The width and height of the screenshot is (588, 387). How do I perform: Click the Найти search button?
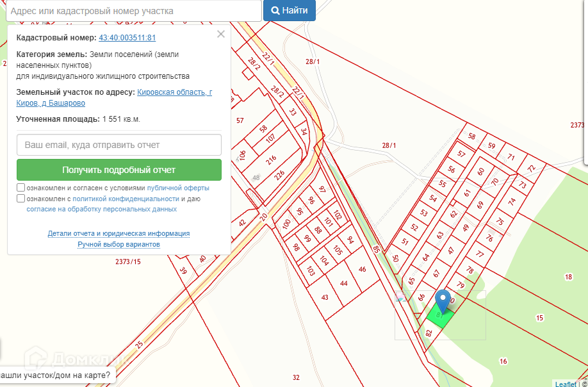point(290,10)
